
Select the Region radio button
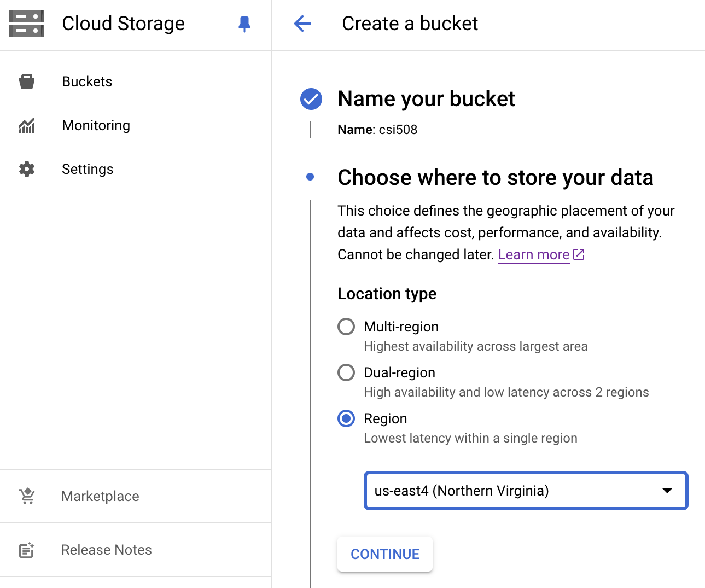point(346,418)
